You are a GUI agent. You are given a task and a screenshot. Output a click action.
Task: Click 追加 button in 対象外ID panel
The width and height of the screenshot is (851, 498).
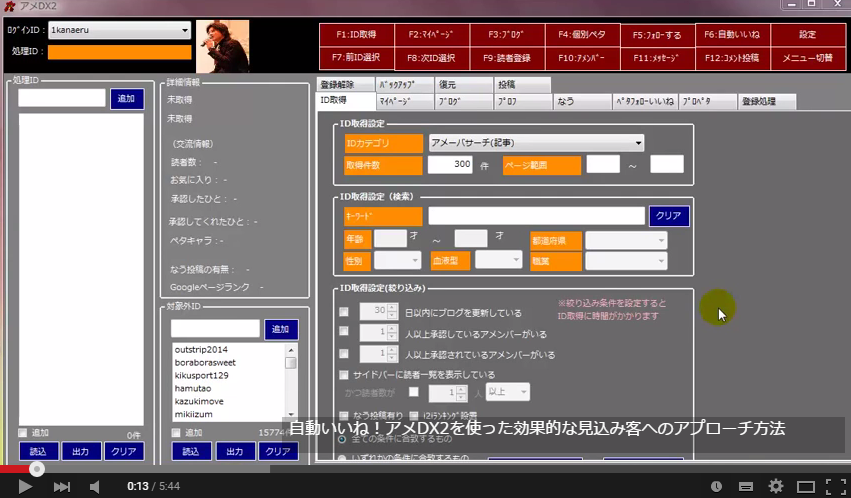coord(281,329)
